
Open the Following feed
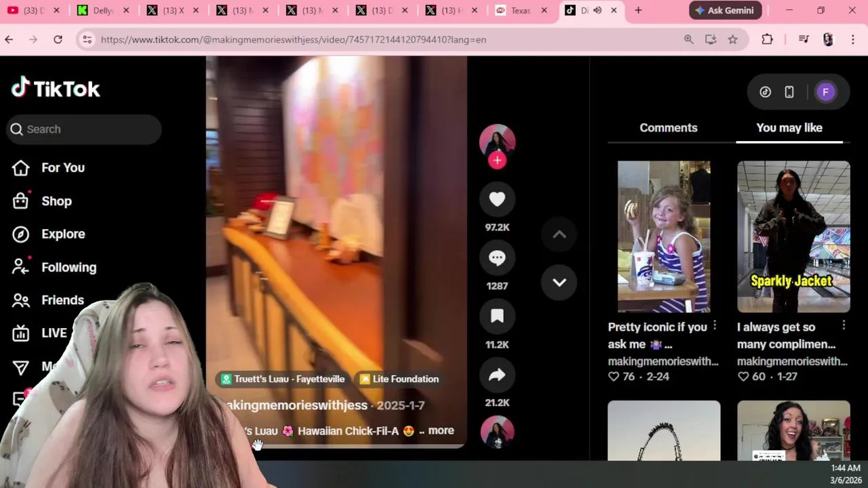[x=54, y=267]
